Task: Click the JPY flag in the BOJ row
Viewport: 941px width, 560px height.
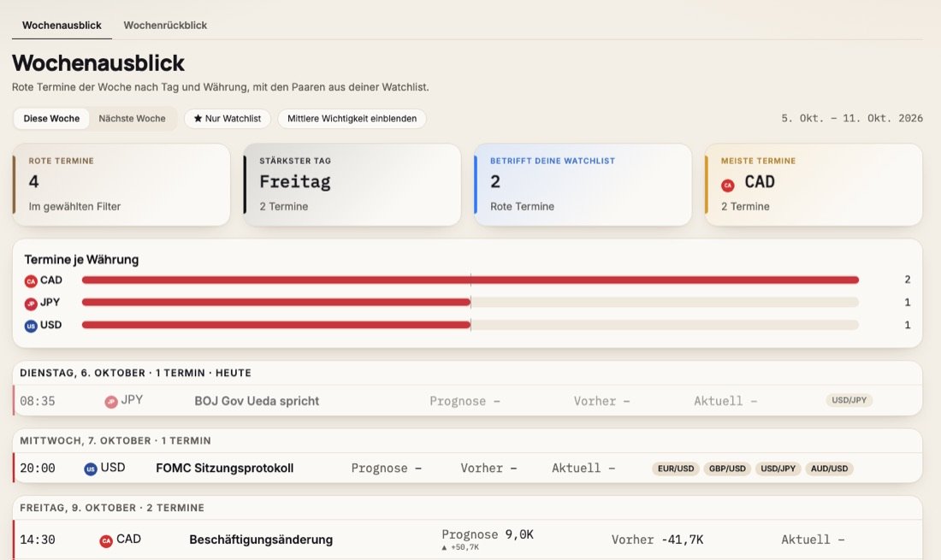Action: point(111,402)
